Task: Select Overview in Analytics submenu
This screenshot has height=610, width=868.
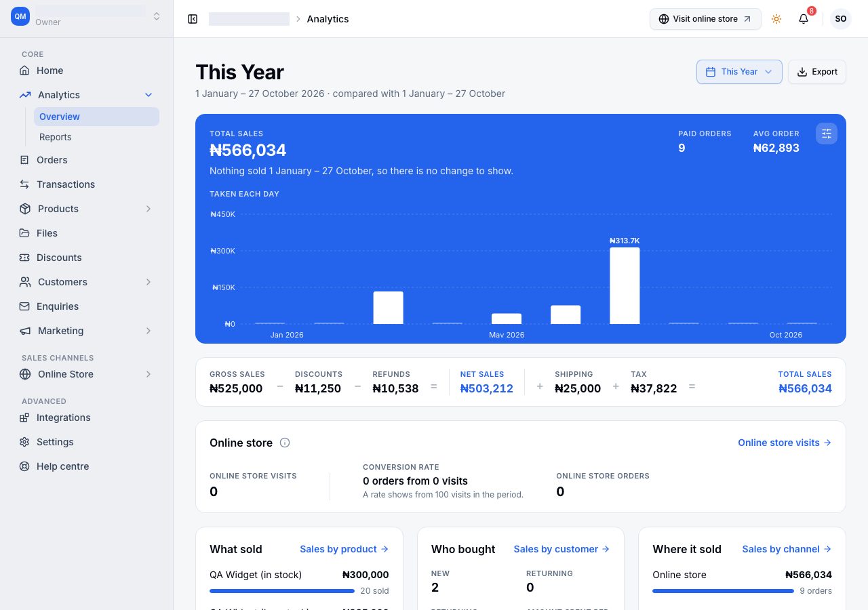Action: (x=96, y=117)
